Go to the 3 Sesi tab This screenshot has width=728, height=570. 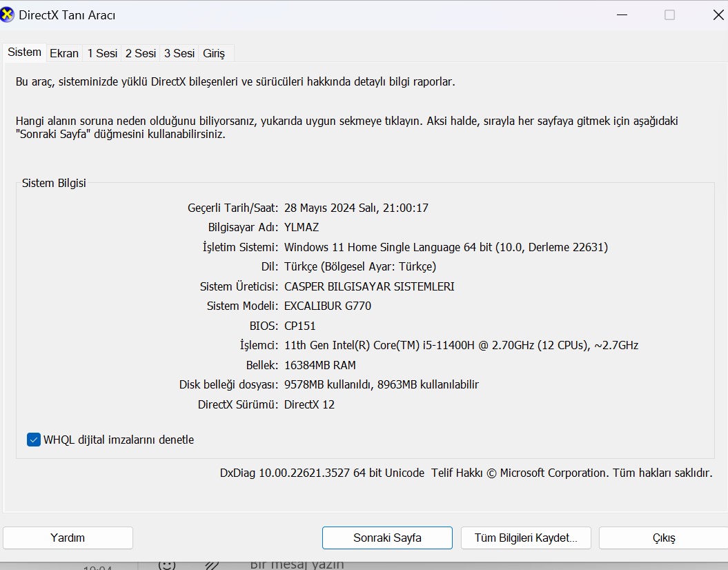tap(179, 53)
